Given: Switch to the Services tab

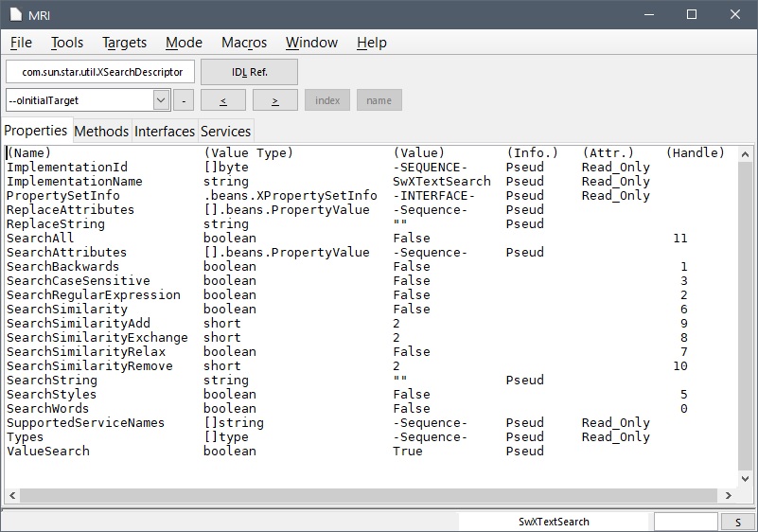Looking at the screenshot, I should [226, 131].
